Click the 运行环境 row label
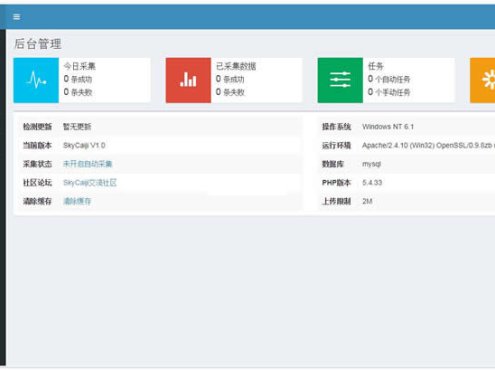The image size is (495, 370). pos(336,145)
